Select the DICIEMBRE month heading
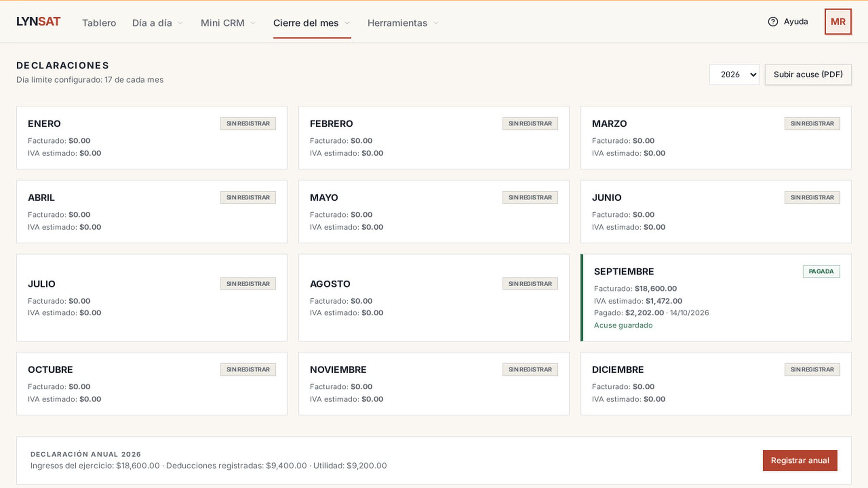The image size is (868, 488). [x=618, y=370]
